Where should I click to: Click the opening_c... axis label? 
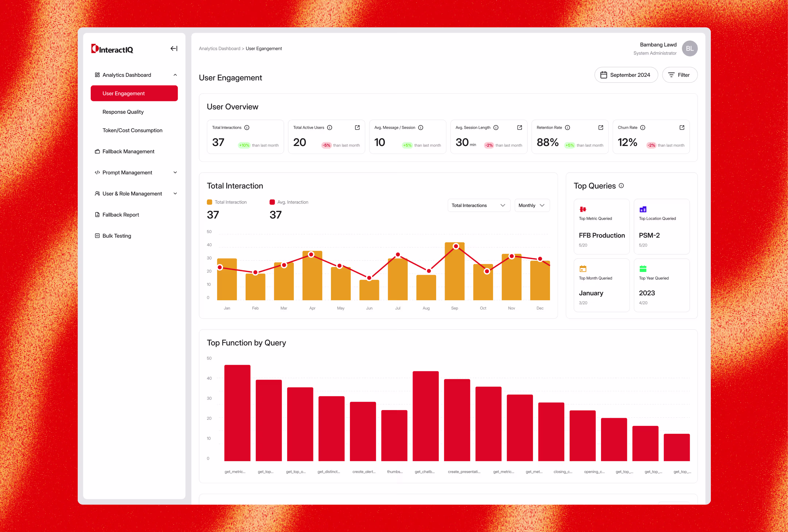tap(594, 471)
